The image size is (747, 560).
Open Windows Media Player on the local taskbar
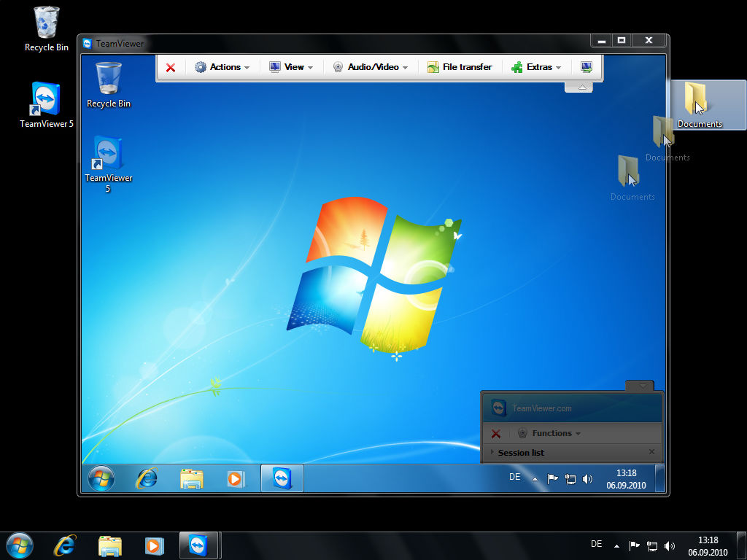[x=154, y=545]
